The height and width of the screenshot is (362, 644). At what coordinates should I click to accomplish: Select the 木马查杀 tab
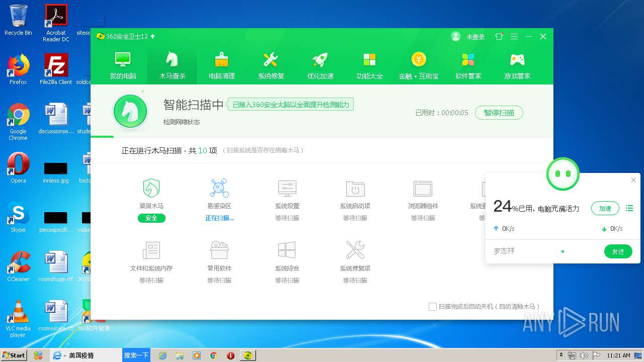(x=172, y=66)
